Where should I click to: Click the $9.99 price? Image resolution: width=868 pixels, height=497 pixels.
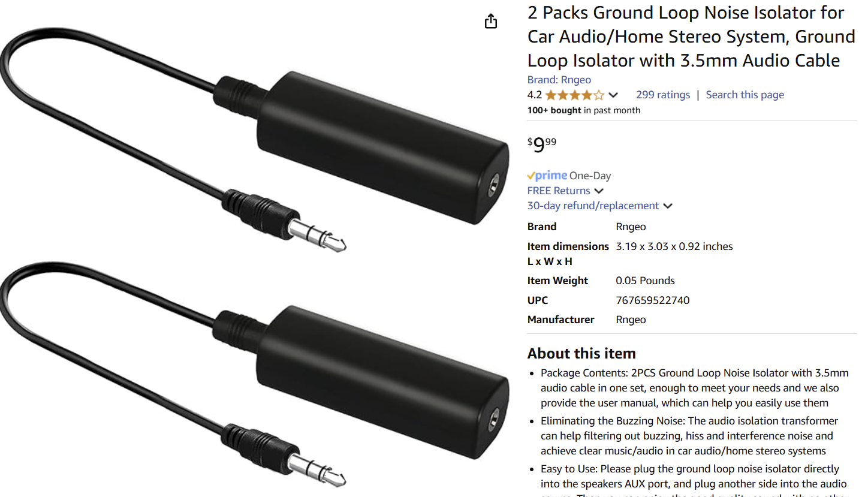pos(542,145)
